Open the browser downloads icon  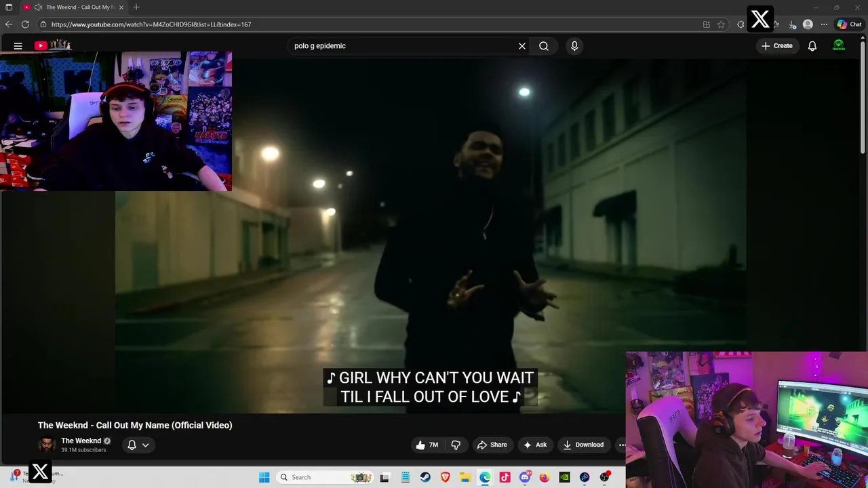pyautogui.click(x=792, y=24)
